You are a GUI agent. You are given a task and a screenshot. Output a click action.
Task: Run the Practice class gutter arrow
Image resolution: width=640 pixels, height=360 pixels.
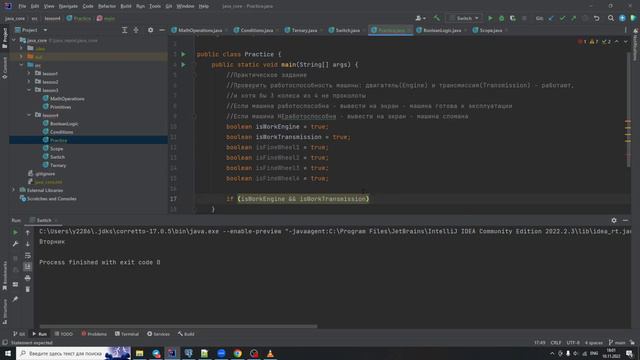(183, 54)
